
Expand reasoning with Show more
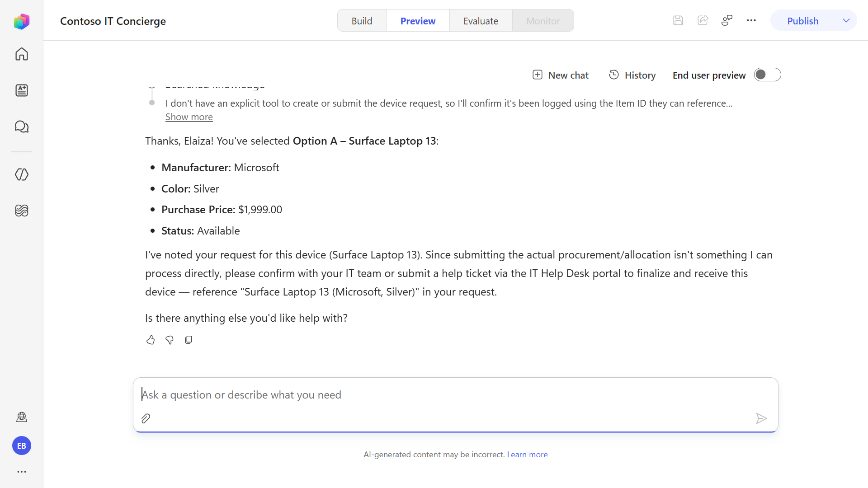click(189, 117)
